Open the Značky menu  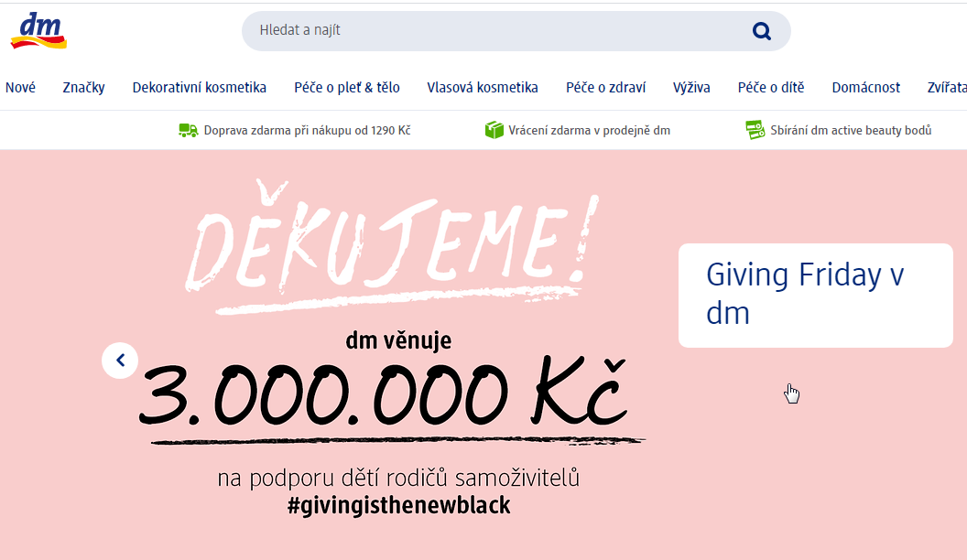[x=84, y=88]
